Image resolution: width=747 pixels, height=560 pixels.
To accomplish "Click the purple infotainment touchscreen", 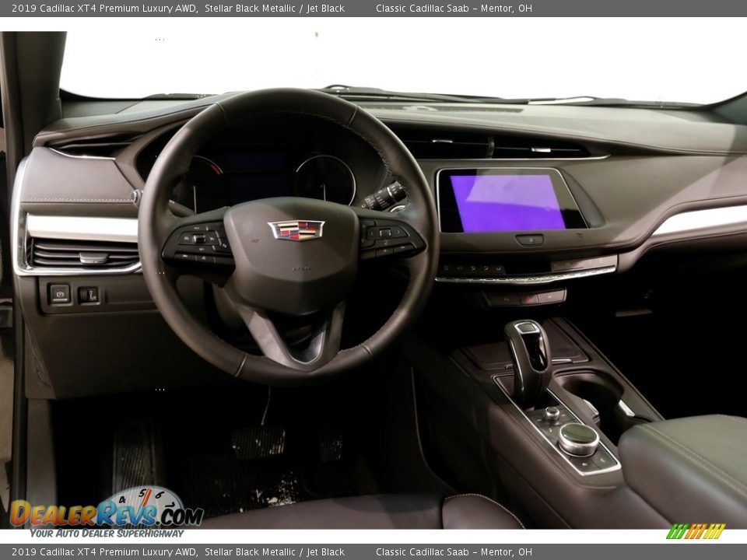I will pos(507,202).
